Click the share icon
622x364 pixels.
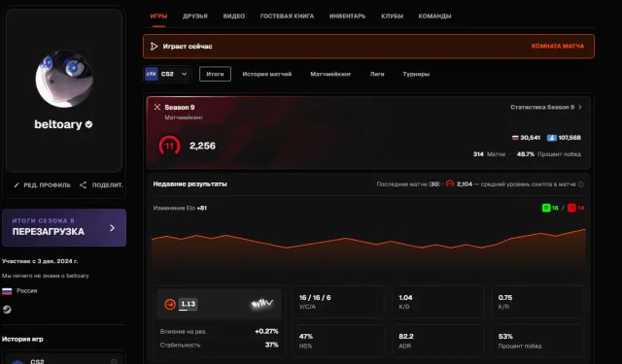[x=83, y=185]
